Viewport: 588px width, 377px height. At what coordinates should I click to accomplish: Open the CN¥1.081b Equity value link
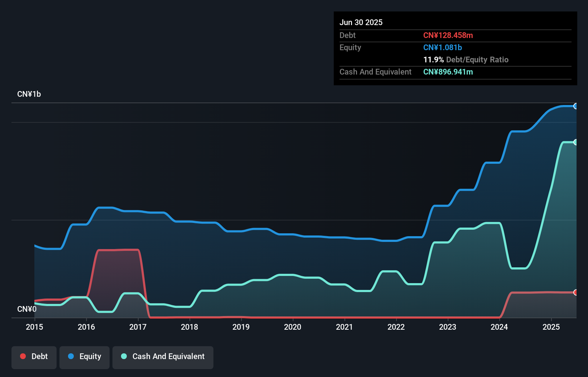pos(443,47)
